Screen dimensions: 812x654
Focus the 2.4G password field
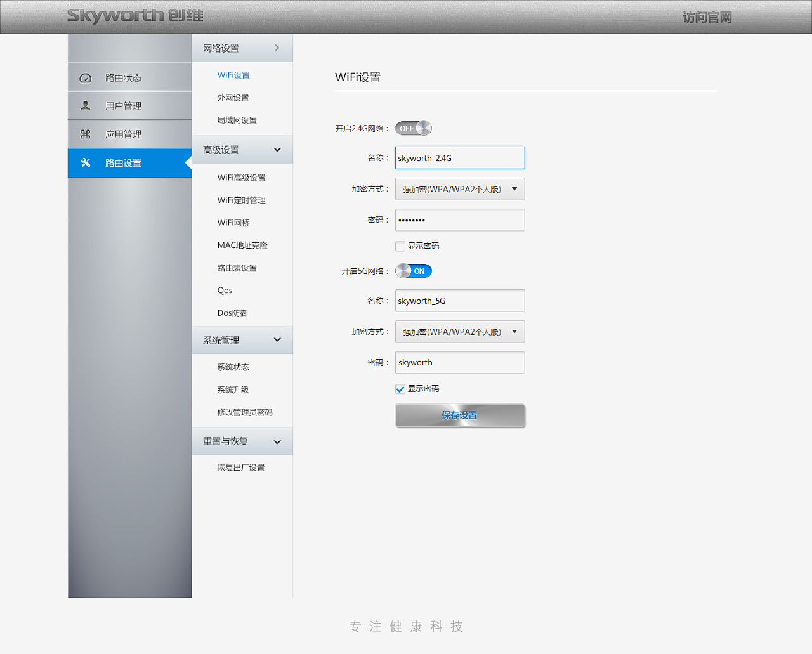(460, 220)
